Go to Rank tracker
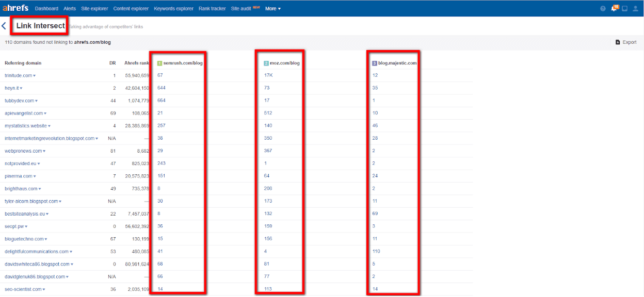Screen dimensions: 644x297 click(x=212, y=9)
